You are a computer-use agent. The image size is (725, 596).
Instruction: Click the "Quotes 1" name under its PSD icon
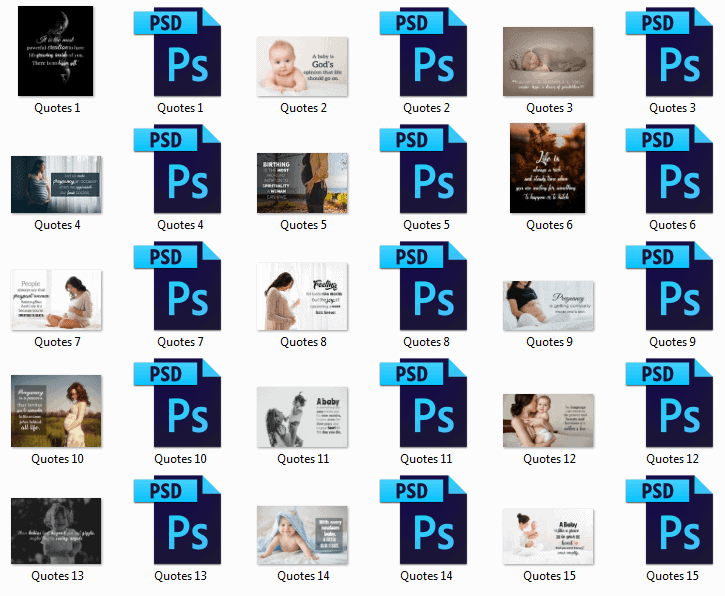click(x=180, y=108)
